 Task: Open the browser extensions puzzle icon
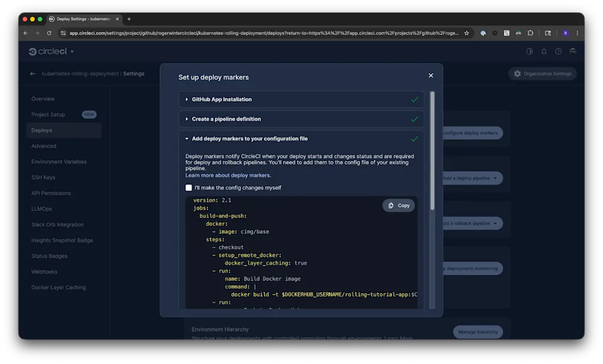click(530, 33)
